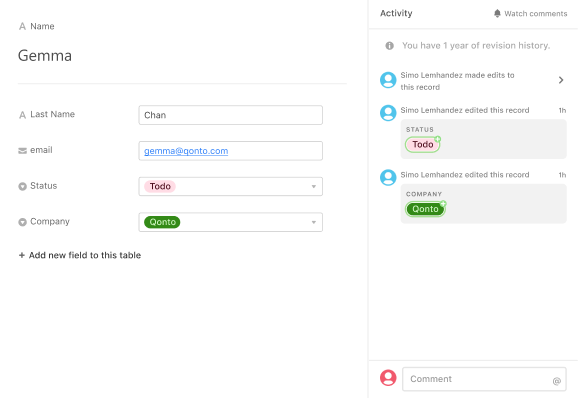Click the text icon next to Last Name
Image resolution: width=578 pixels, height=398 pixels.
click(22, 115)
